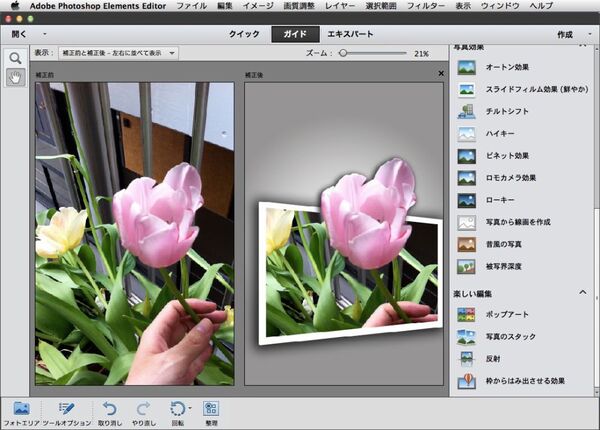Click the 補正後 edited photo preview

pyautogui.click(x=344, y=234)
